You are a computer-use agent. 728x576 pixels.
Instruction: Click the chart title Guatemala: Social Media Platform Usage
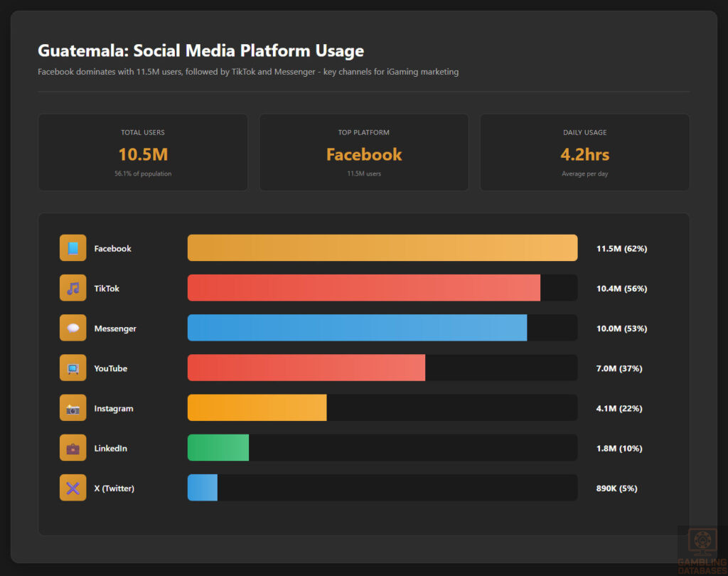[x=201, y=50]
